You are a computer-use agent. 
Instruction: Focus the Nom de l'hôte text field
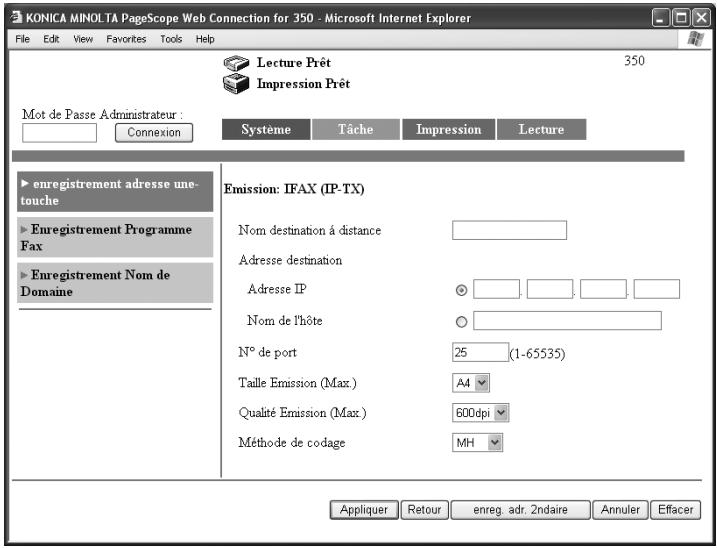click(567, 320)
